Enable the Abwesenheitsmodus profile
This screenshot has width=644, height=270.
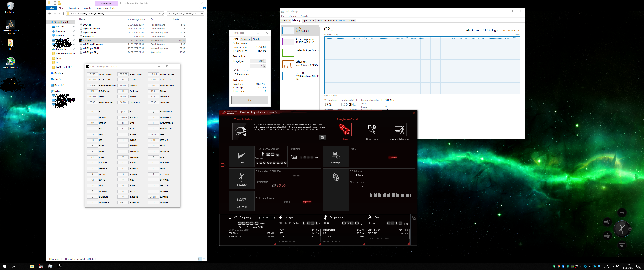tap(400, 130)
